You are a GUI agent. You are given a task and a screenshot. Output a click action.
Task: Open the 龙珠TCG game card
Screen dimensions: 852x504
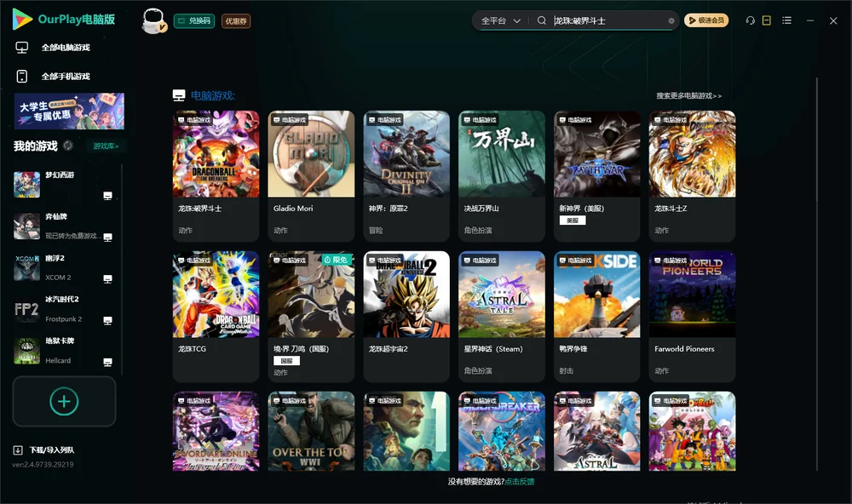(216, 317)
